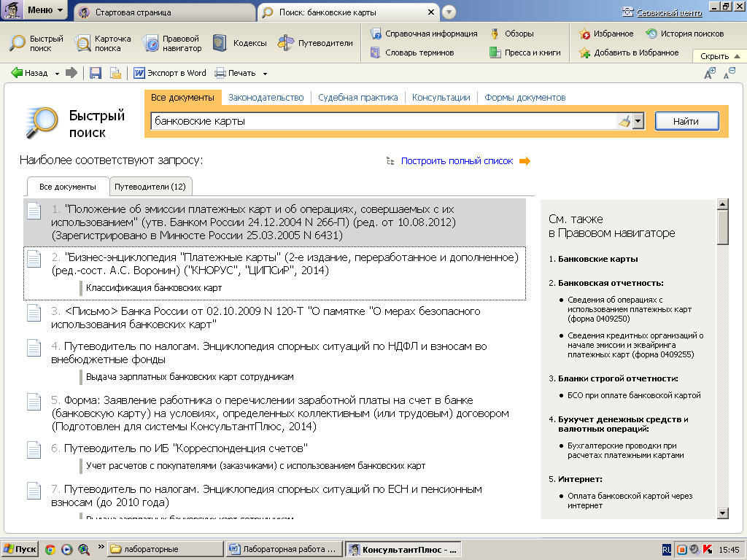The height and width of the screenshot is (560, 747).
Task: Open the tab list dropdown button
Action: click(449, 12)
